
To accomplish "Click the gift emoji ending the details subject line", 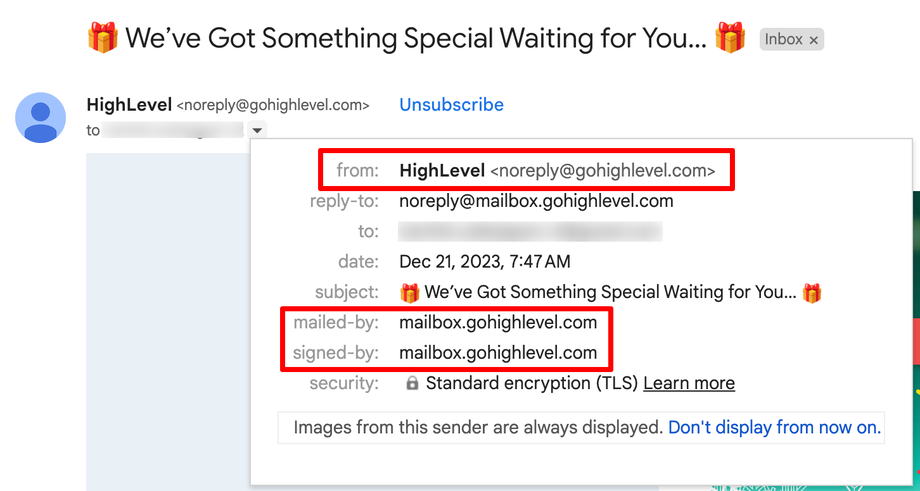I will (x=812, y=293).
